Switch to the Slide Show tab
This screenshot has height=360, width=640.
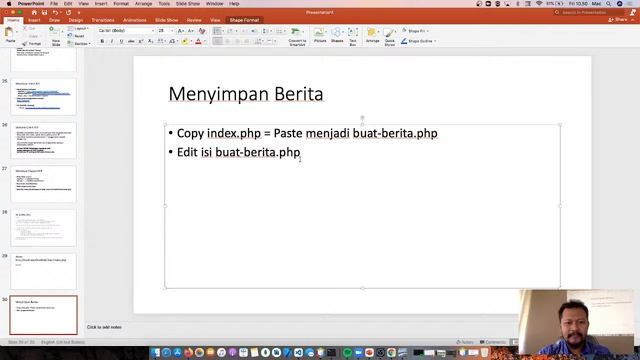167,20
